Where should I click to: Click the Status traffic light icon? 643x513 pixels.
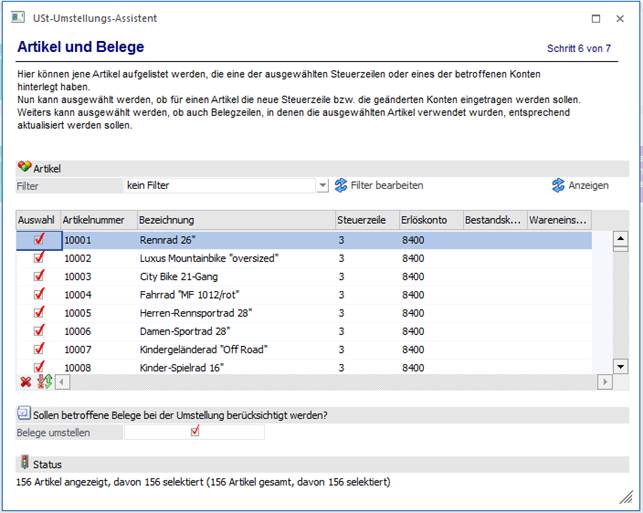(x=24, y=464)
